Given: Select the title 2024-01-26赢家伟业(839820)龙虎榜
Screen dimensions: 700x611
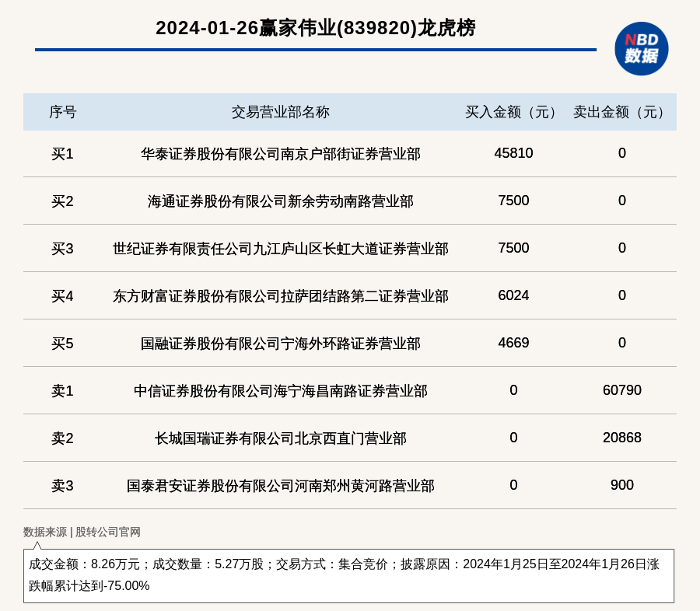Looking at the screenshot, I should [x=316, y=28].
